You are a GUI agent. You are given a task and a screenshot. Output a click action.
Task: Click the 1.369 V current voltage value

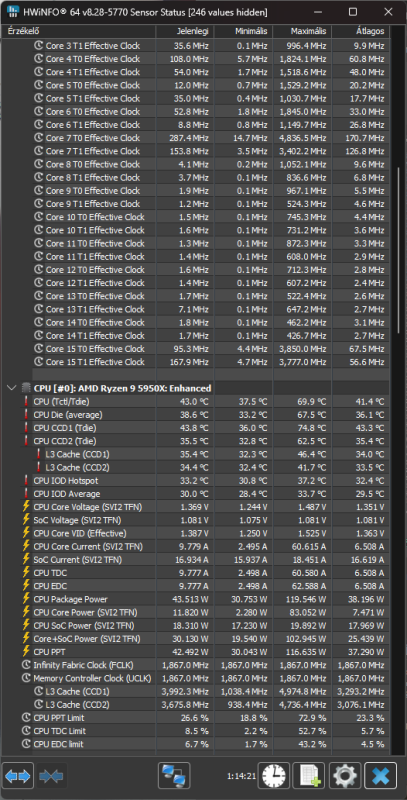click(x=194, y=507)
